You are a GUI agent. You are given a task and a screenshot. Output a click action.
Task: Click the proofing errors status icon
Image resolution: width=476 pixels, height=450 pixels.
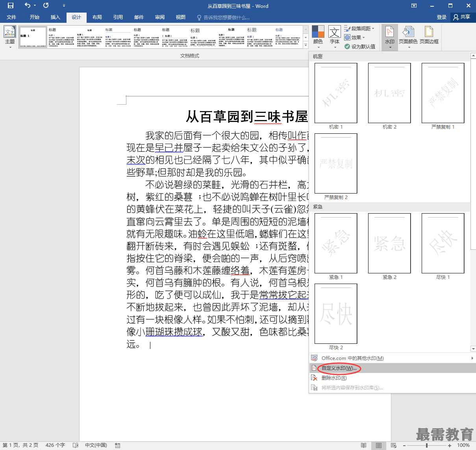click(x=76, y=445)
